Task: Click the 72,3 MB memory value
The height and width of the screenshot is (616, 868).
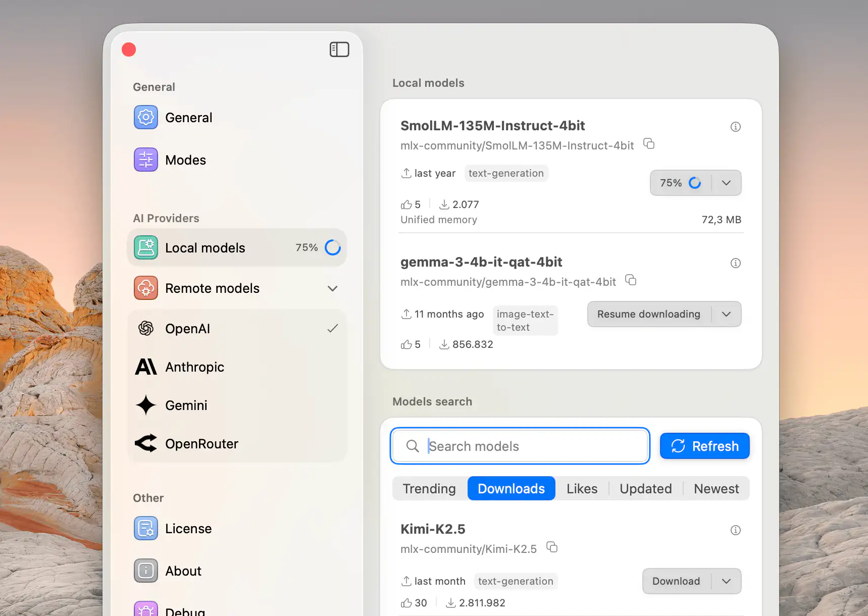Action: pyautogui.click(x=722, y=220)
